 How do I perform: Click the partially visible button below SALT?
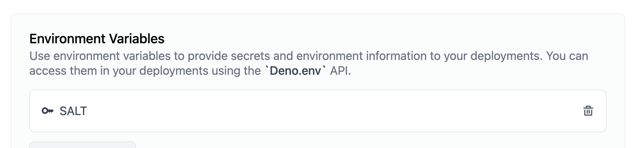tap(83, 145)
